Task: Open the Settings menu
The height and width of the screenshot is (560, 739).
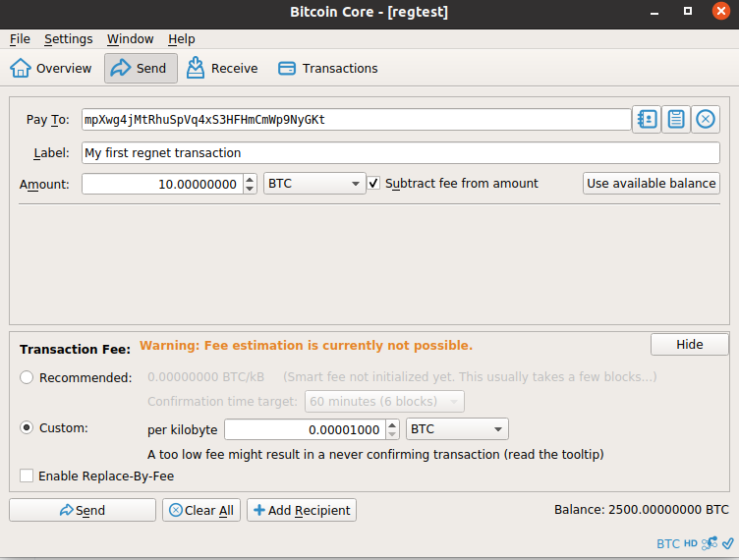Action: pyautogui.click(x=69, y=39)
